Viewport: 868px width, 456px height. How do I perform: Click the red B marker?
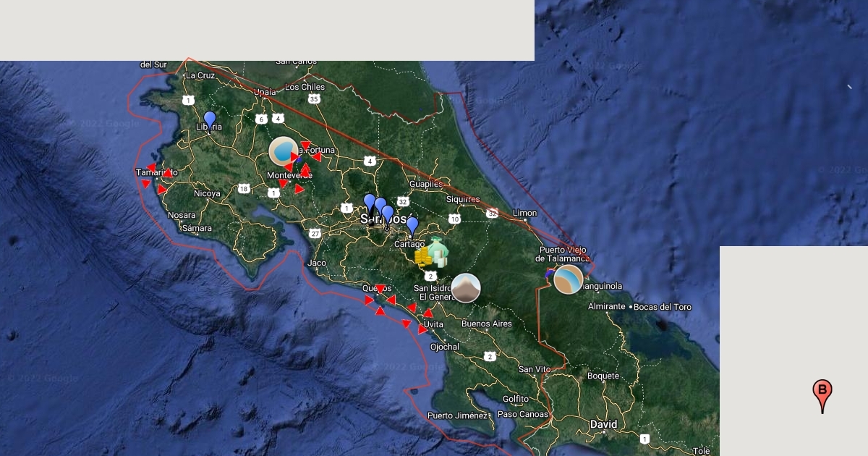[x=822, y=394]
